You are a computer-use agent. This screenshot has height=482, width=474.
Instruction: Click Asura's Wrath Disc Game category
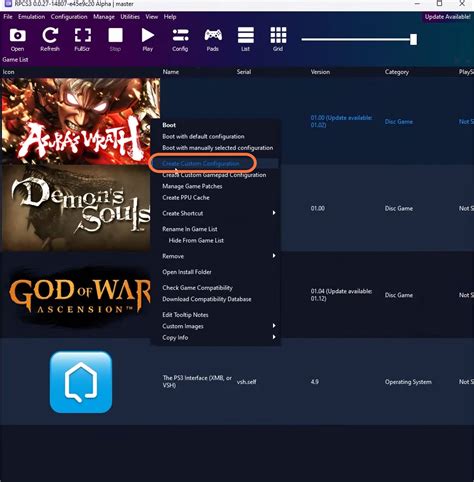pos(399,122)
